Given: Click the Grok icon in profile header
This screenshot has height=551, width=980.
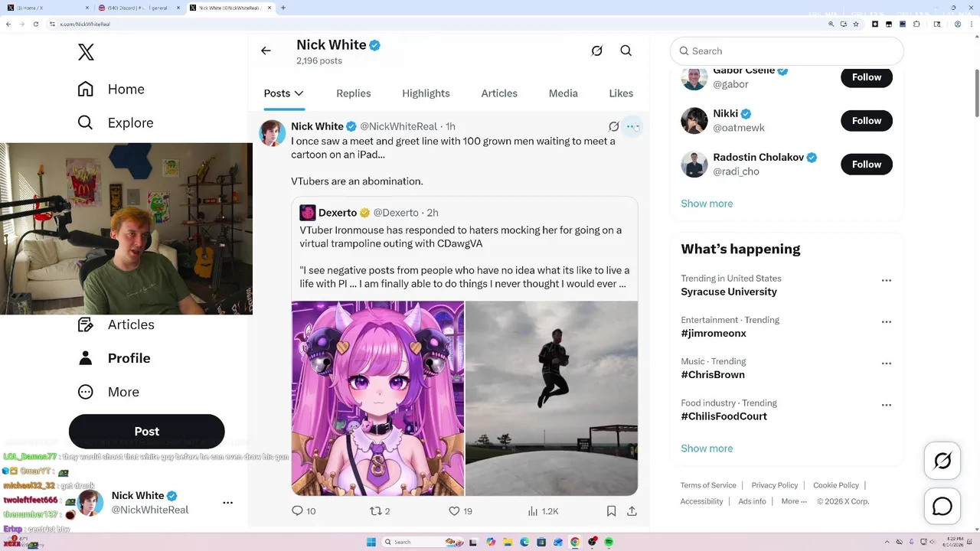Looking at the screenshot, I should (597, 51).
